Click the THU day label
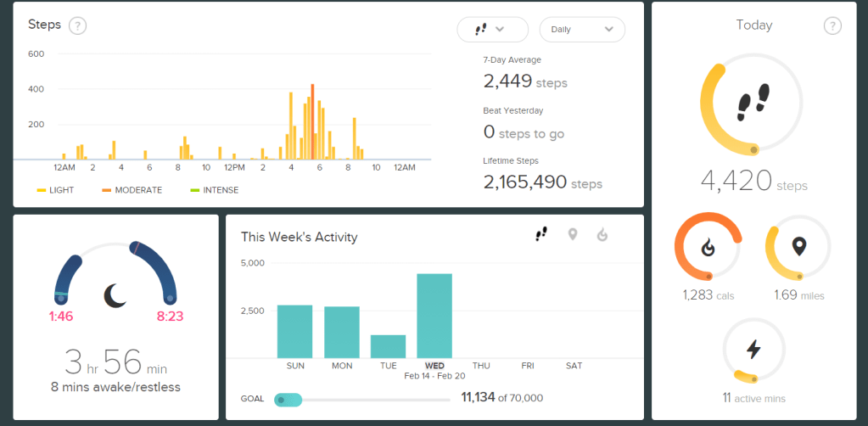 pyautogui.click(x=481, y=366)
